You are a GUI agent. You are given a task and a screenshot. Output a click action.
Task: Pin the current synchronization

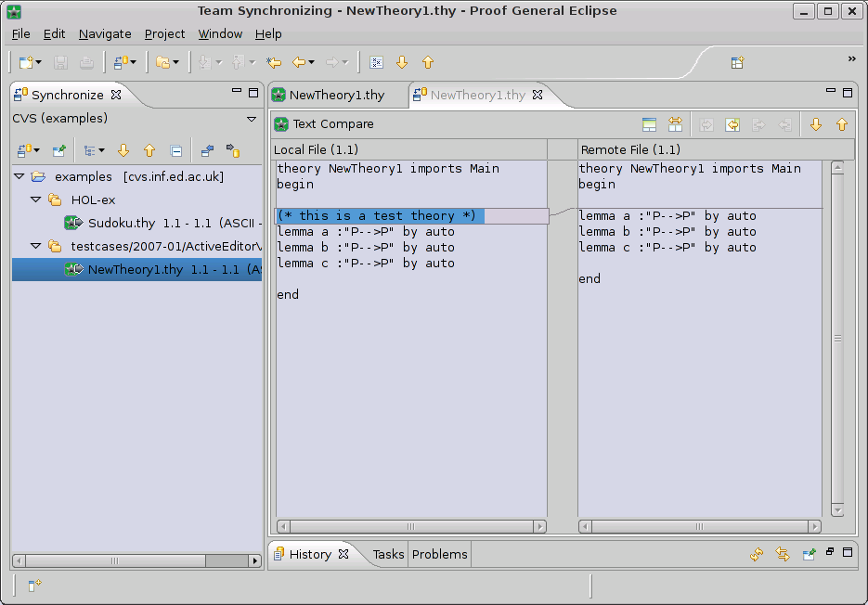click(59, 150)
